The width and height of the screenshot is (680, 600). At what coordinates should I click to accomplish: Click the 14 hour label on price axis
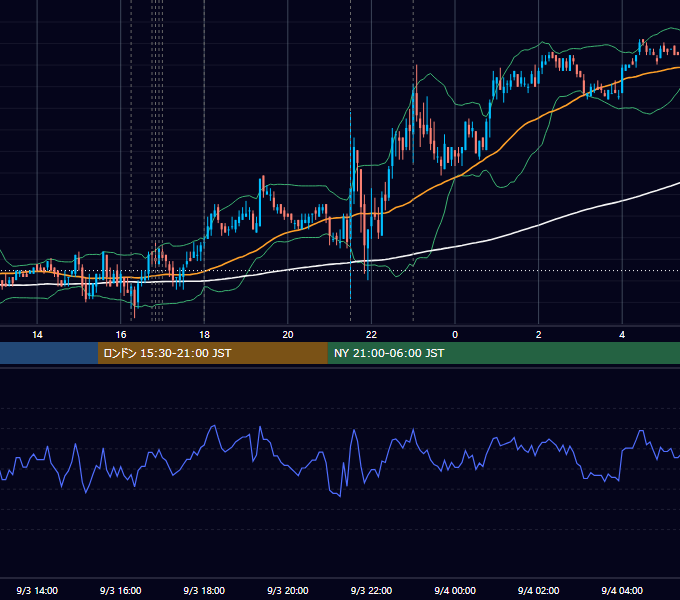click(37, 335)
